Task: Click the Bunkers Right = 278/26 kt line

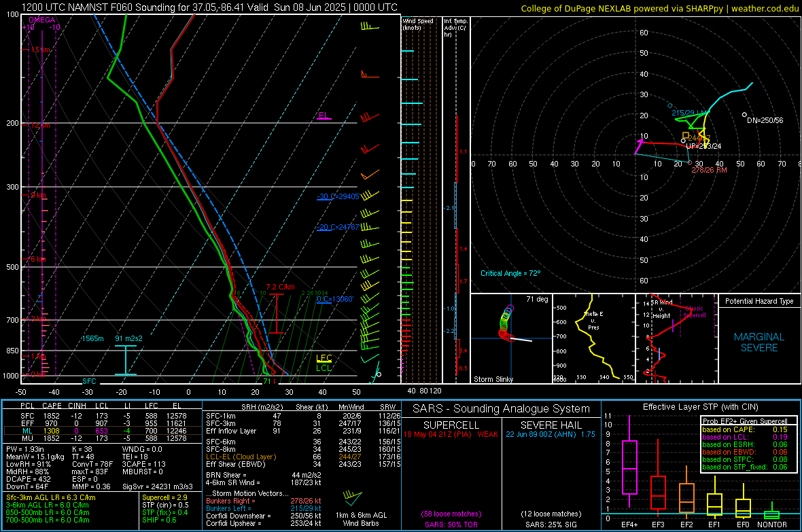Action: coord(264,501)
